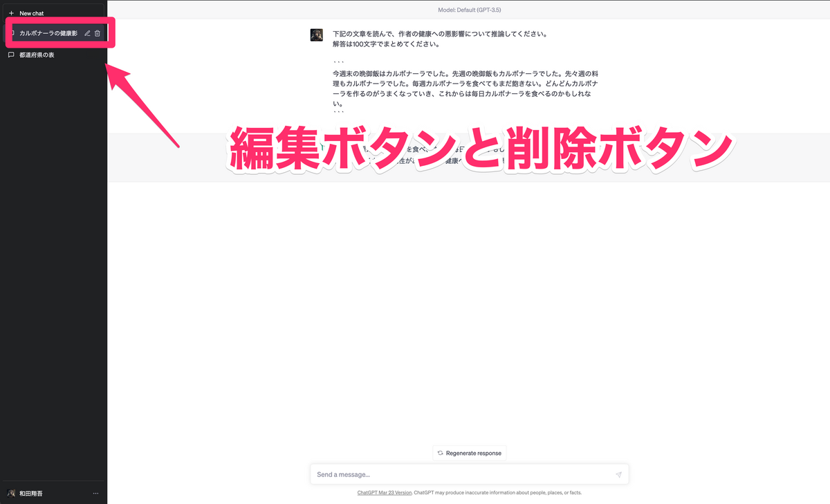The width and height of the screenshot is (830, 504).
Task: Click the 和田翔吾 profile avatar in the sidebar
Action: (11, 493)
